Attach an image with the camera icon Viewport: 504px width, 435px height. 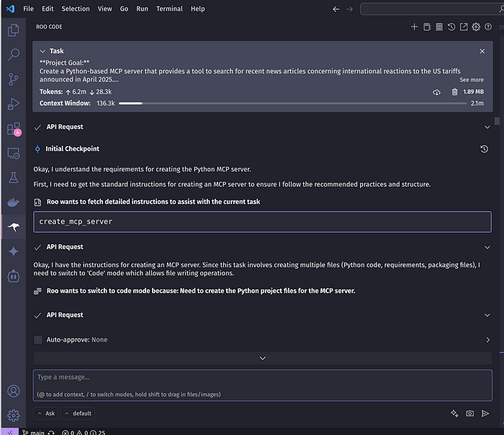point(469,413)
